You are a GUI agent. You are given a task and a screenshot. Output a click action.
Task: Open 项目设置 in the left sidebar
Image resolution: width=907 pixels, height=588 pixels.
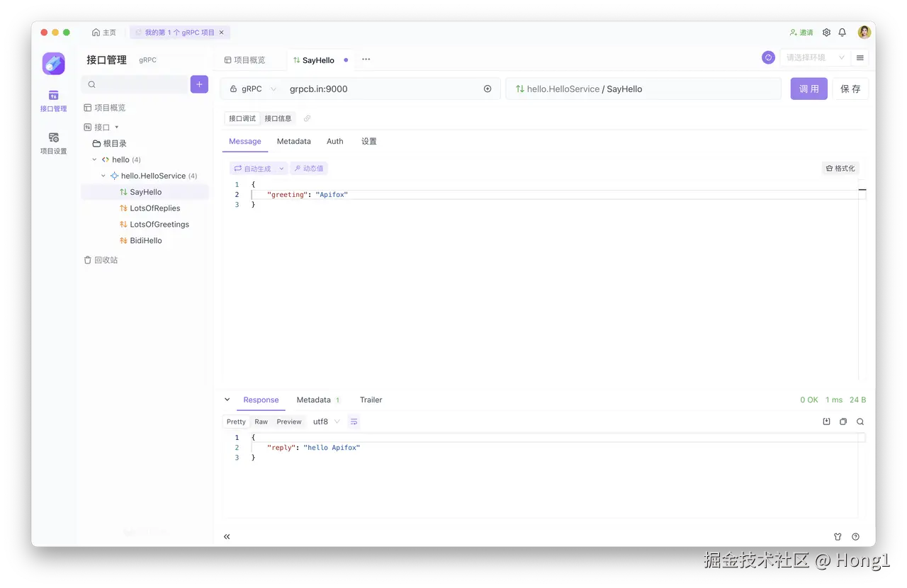pyautogui.click(x=53, y=143)
